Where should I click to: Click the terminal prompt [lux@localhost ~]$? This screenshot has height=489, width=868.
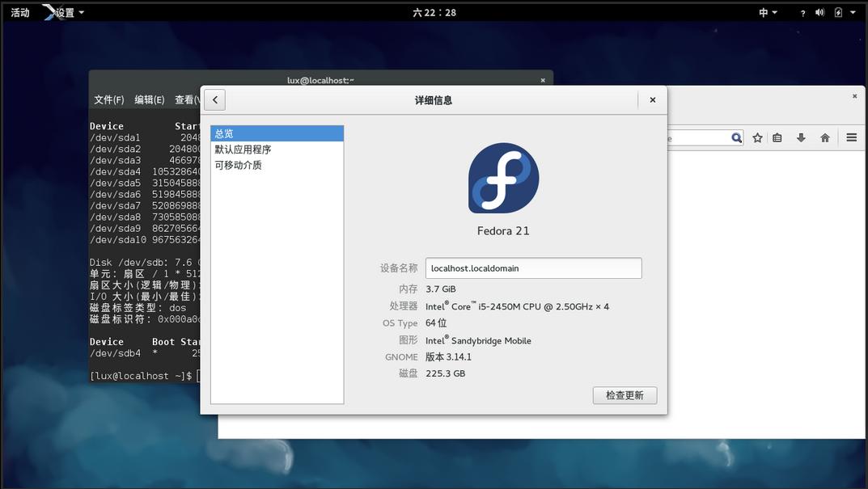(141, 376)
